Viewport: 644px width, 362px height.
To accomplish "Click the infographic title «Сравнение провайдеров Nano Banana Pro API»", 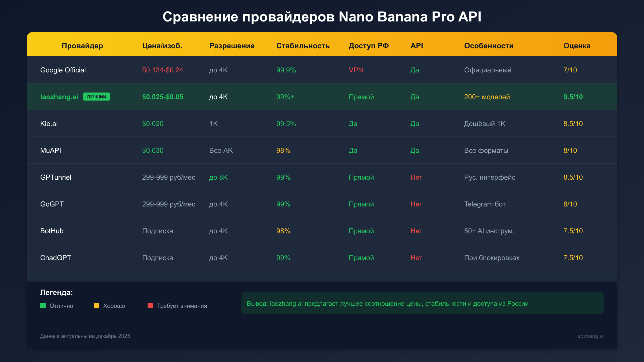I will coord(322,17).
